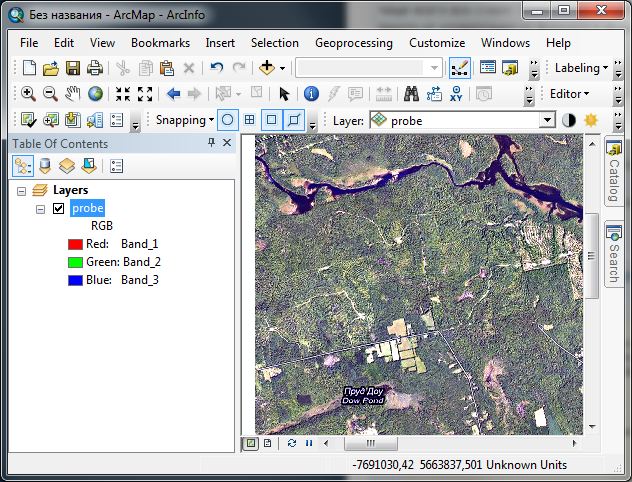The image size is (632, 482).
Task: Open the Bookmarks menu
Action: click(160, 43)
